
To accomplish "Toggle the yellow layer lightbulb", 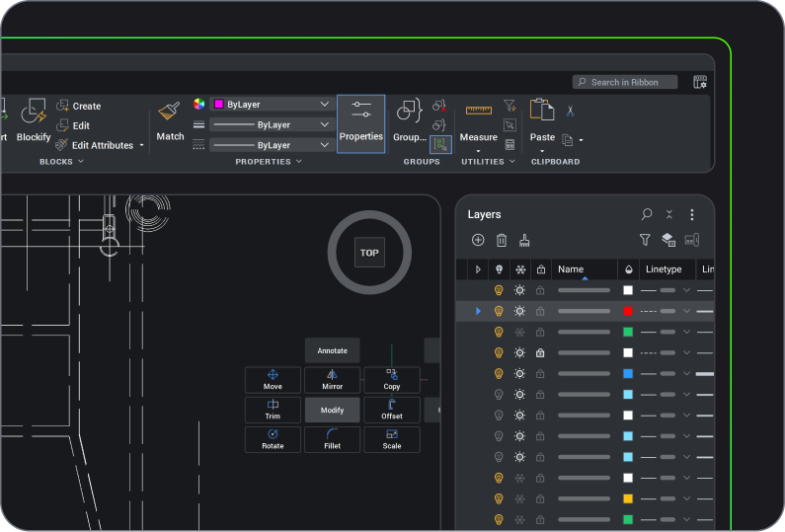I will point(499,498).
